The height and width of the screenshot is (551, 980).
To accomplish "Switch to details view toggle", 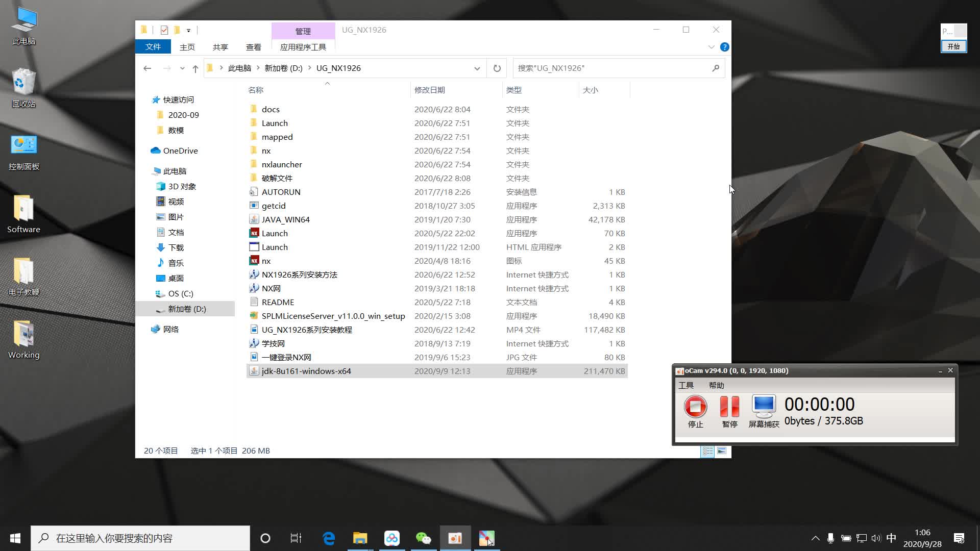I will (707, 451).
